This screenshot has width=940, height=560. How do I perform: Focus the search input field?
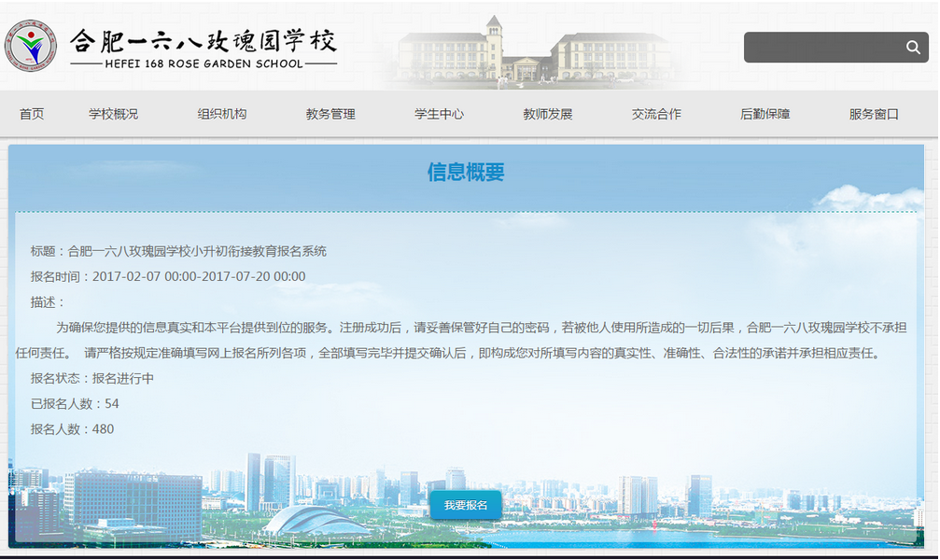point(821,48)
